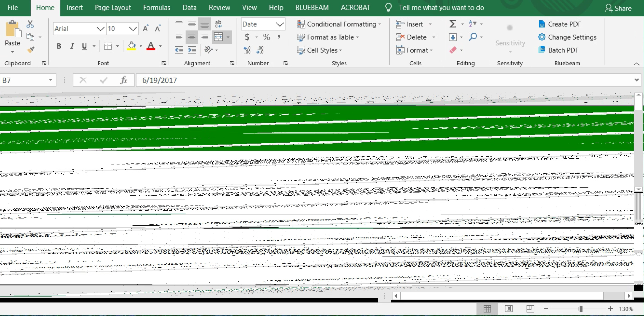Toggle Center horizontal alignment
This screenshot has height=316, width=644.
(x=192, y=37)
